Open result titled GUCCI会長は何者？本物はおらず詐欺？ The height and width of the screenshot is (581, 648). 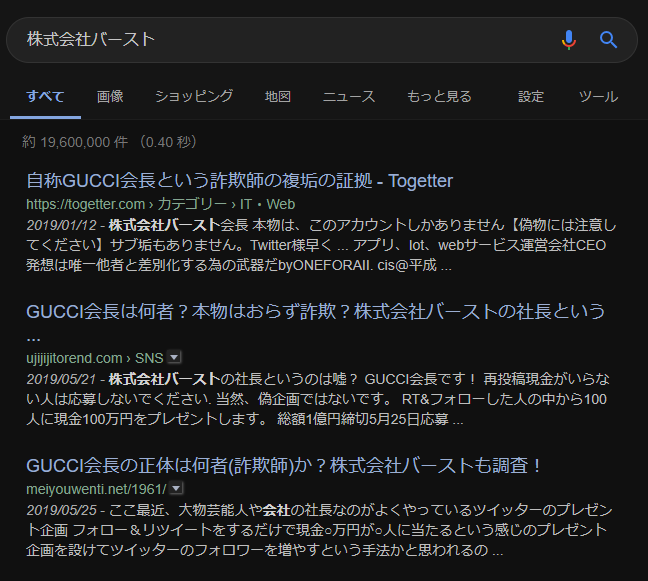(x=315, y=321)
